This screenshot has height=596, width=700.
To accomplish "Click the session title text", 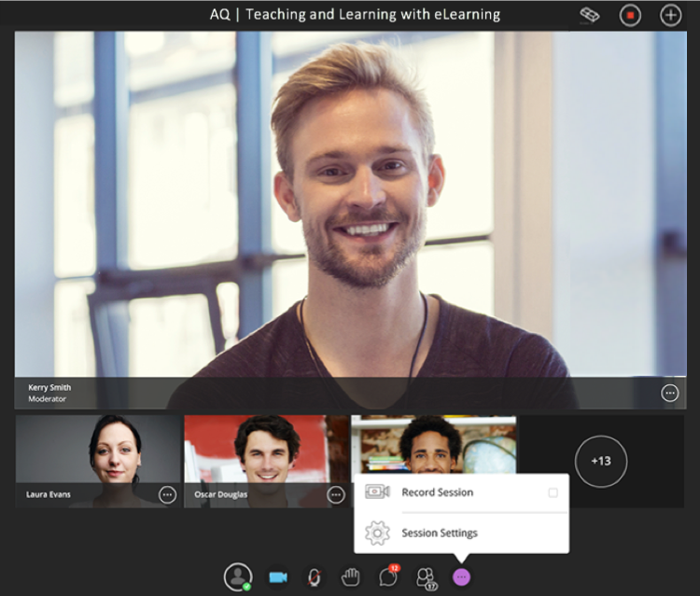I will [355, 14].
